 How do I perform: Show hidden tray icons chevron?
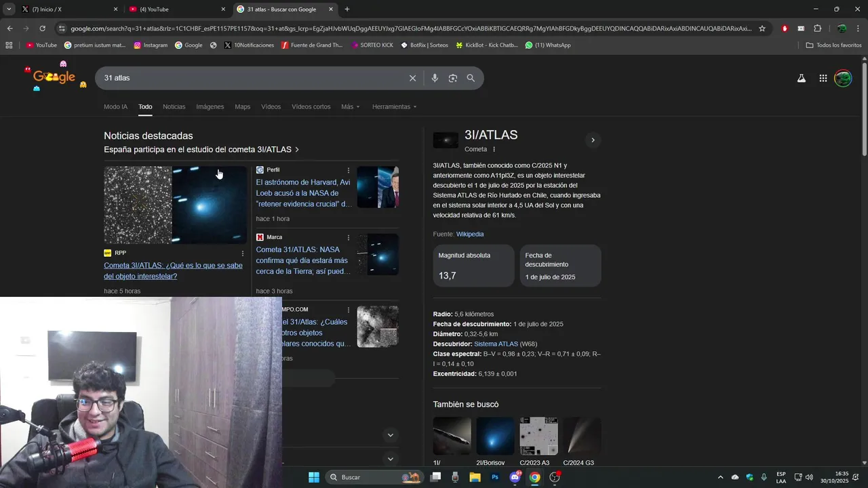[722, 477]
